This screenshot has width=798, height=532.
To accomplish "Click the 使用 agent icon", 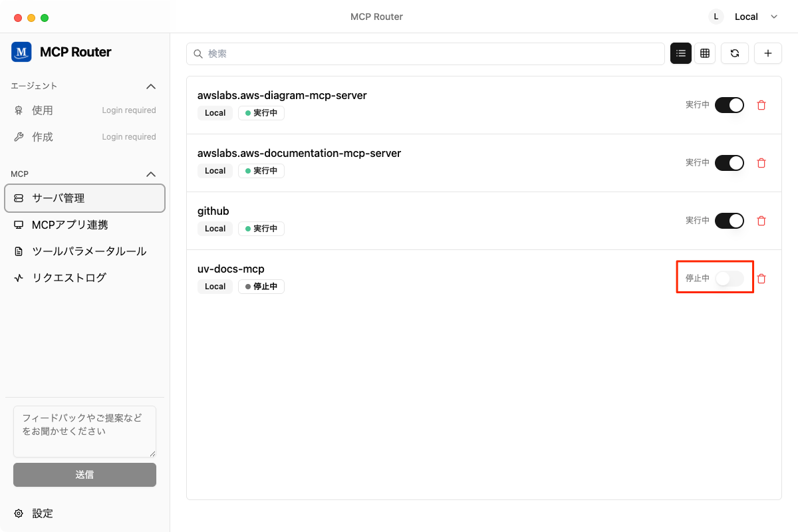I will pyautogui.click(x=19, y=110).
